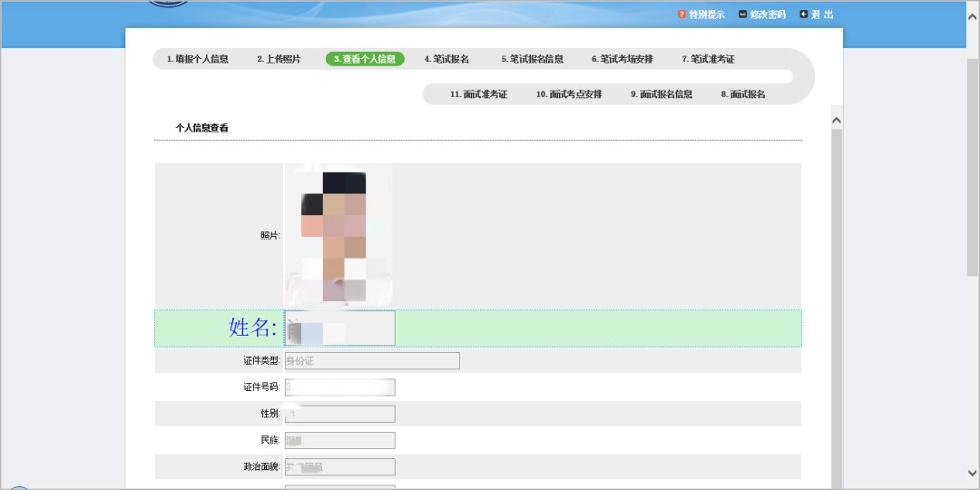Click the 退出 arrow icon
This screenshot has width=980, height=490.
point(804,15)
